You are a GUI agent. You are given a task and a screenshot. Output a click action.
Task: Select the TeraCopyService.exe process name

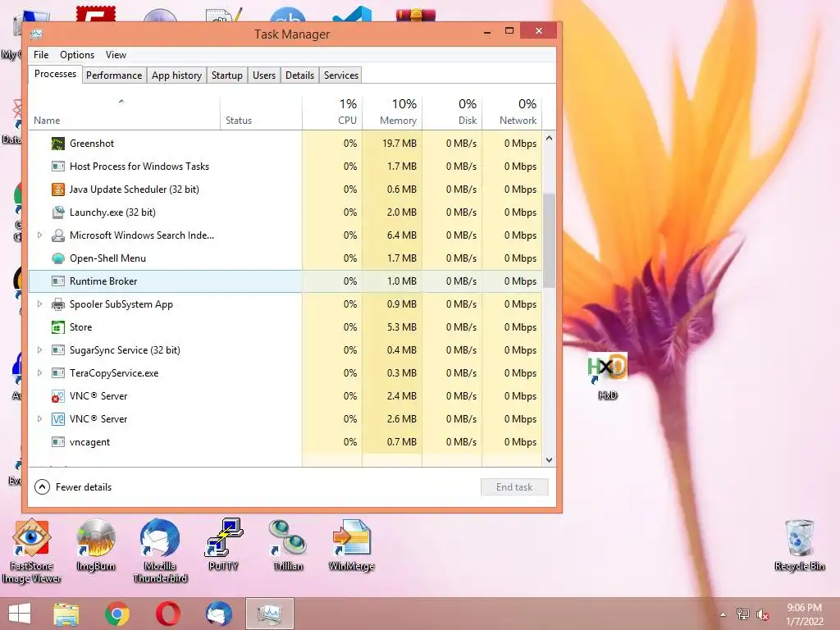[x=114, y=373]
